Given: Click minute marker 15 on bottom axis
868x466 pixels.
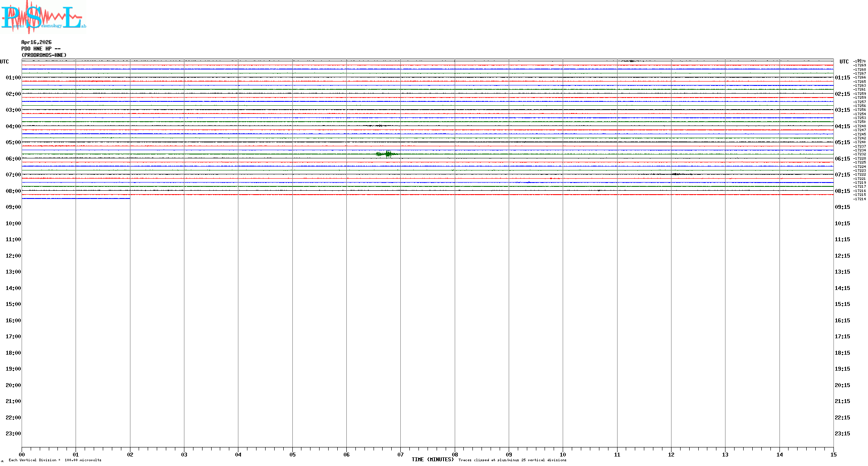Looking at the screenshot, I should [x=833, y=454].
